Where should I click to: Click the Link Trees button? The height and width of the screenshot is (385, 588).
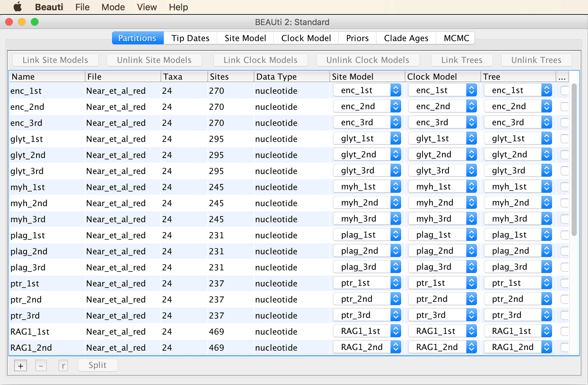(462, 60)
